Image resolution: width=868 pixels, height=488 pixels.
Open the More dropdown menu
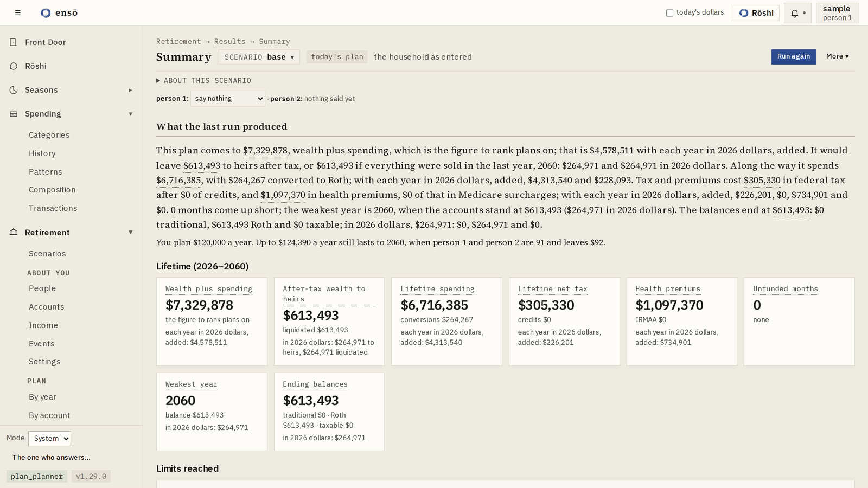pos(837,56)
